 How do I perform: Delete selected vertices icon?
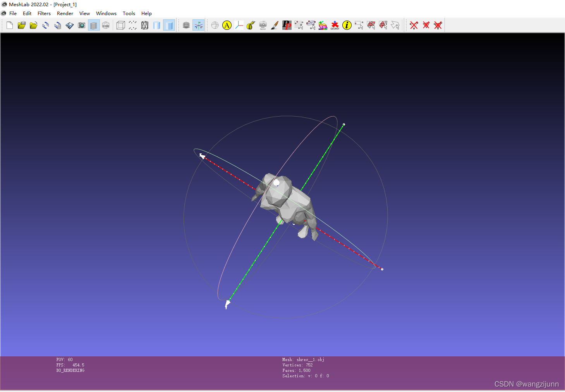coord(414,25)
